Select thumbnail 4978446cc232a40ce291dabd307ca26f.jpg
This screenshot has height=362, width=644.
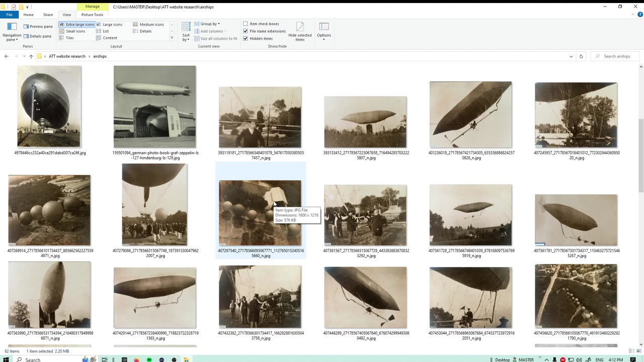[x=49, y=107]
